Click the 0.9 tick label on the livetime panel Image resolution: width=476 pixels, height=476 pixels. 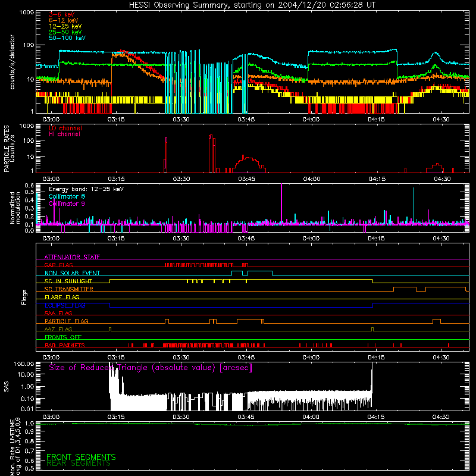[29, 432]
